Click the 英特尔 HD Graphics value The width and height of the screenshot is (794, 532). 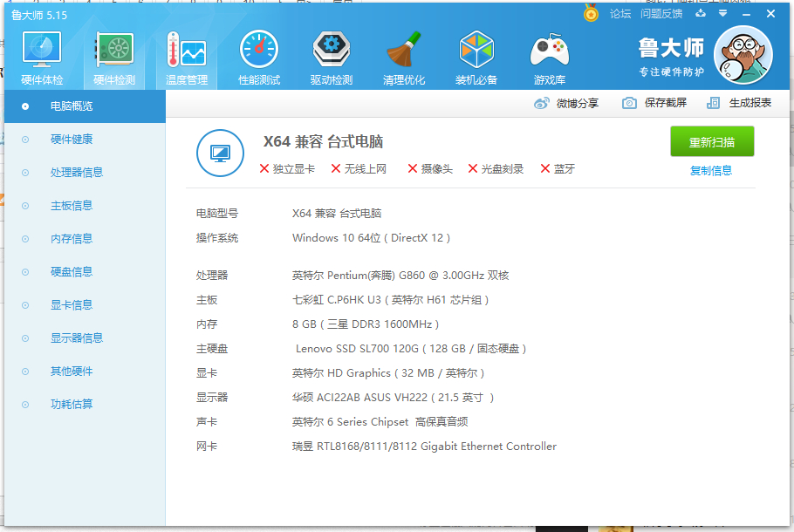[x=388, y=373]
